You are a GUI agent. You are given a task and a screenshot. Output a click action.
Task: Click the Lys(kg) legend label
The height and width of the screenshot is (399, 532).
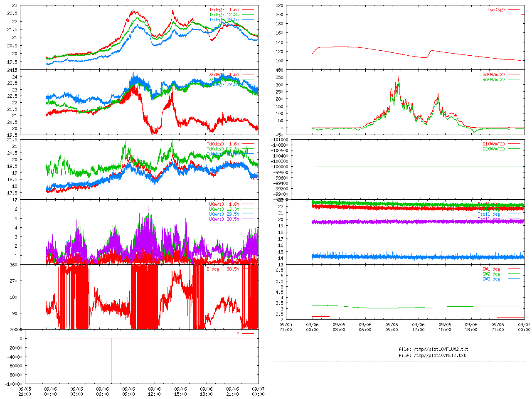496,10
